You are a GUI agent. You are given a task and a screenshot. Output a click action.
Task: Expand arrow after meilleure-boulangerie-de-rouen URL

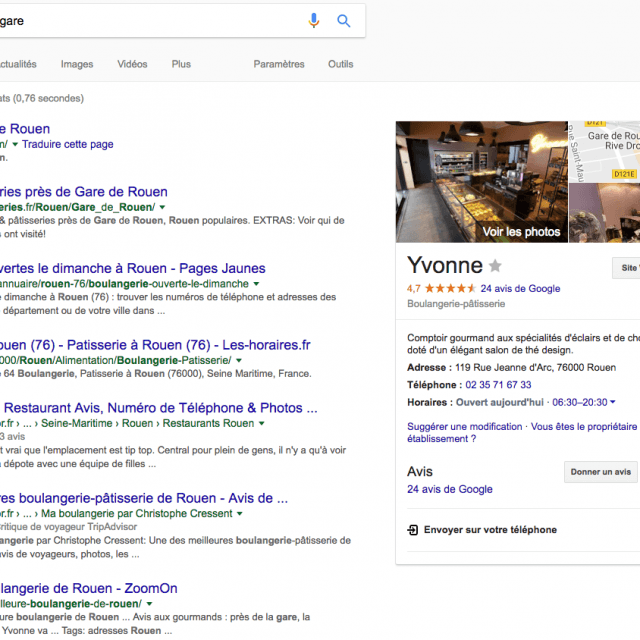pyautogui.click(x=149, y=604)
